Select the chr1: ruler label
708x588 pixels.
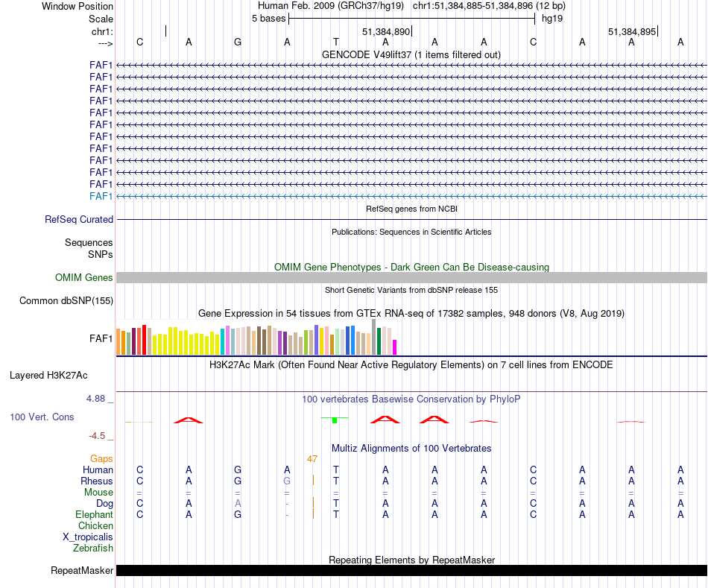[102, 31]
